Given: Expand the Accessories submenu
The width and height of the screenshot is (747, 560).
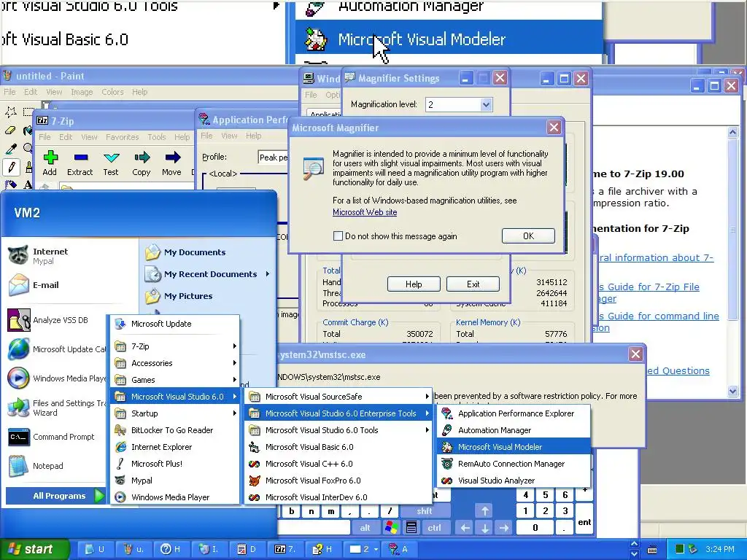Looking at the screenshot, I should pos(174,363).
